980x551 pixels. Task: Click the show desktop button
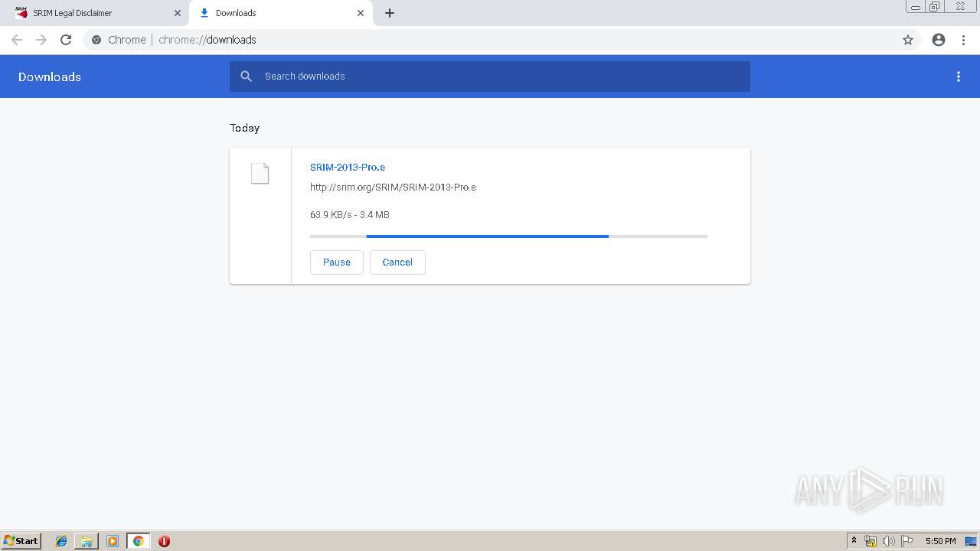pyautogui.click(x=972, y=541)
